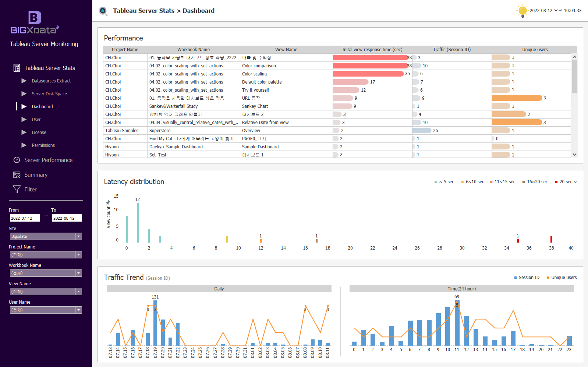588x367 pixels.
Task: Expand the User Name dropdown
Action: [x=46, y=310]
